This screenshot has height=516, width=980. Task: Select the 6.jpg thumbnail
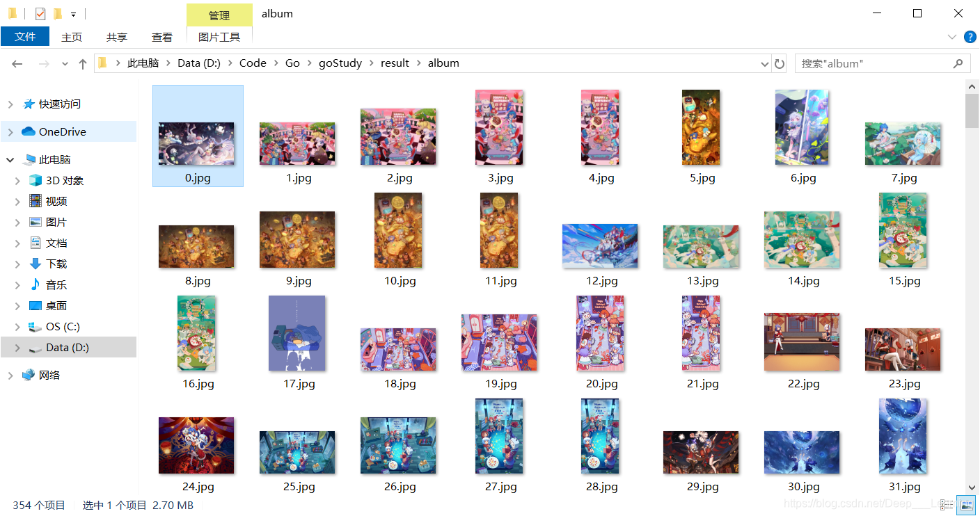click(x=802, y=127)
